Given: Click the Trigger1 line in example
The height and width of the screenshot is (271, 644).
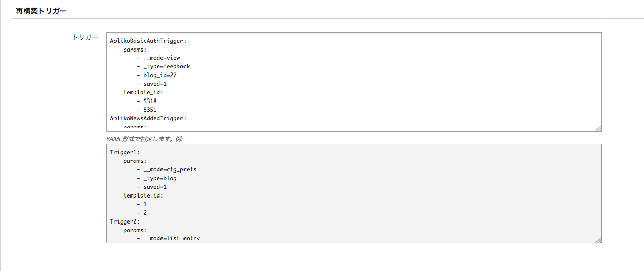Looking at the screenshot, I should click(x=125, y=152).
